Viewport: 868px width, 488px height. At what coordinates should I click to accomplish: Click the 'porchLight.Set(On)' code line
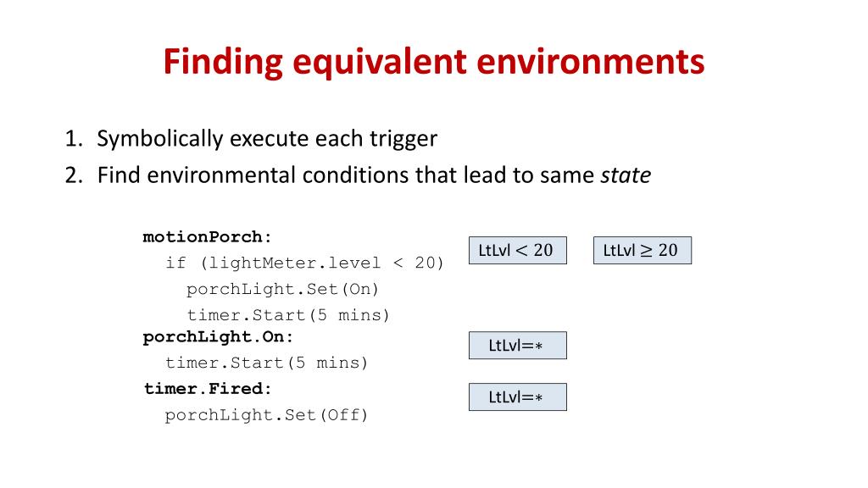click(282, 289)
